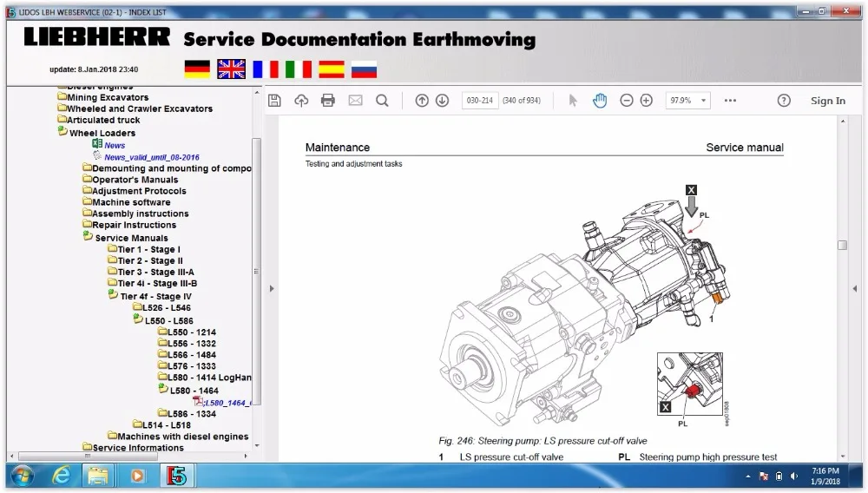The image size is (868, 493).
Task: Collapse the Service Manuals folder
Action: point(126,237)
